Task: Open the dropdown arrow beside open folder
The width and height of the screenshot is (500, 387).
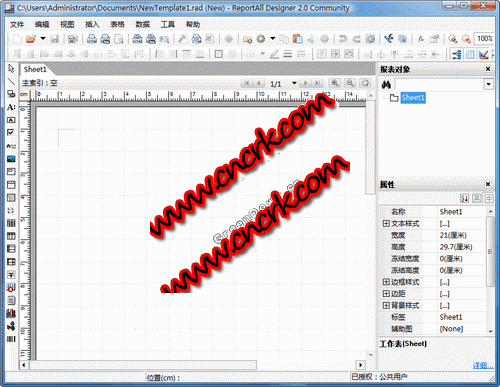Action: click(x=43, y=39)
